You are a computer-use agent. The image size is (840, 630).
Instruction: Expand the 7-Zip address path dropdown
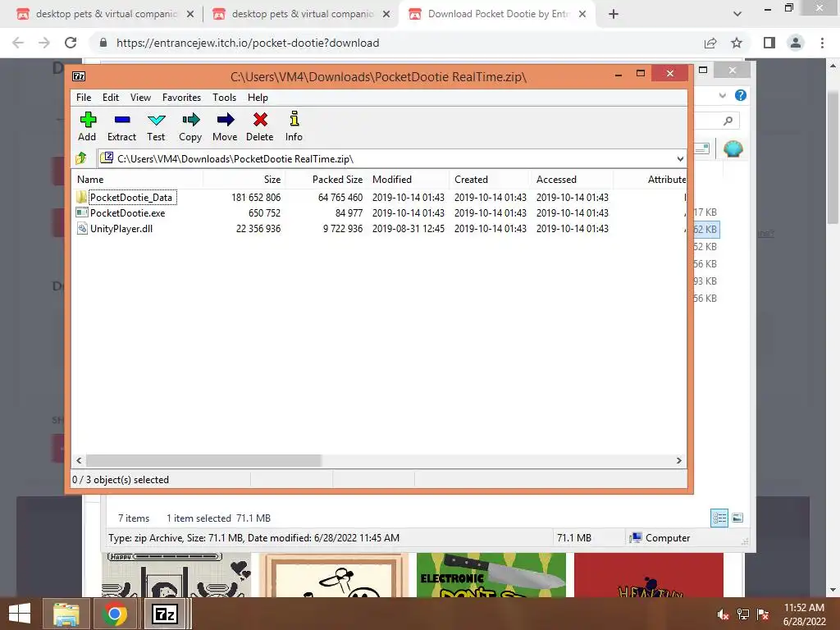680,159
